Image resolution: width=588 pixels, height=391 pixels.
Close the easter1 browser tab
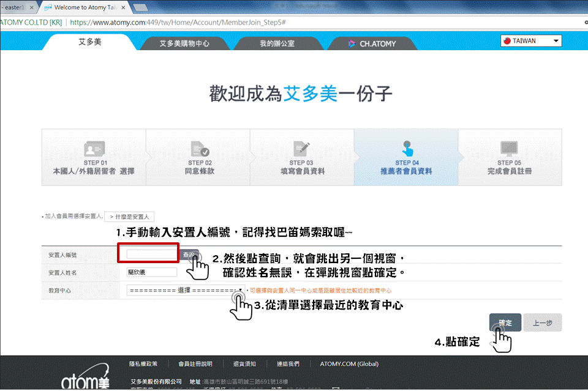(x=31, y=7)
